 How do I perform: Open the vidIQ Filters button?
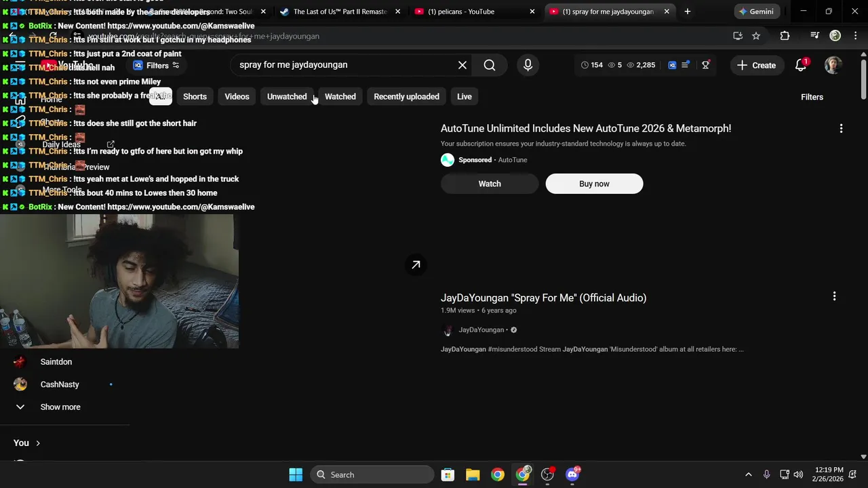(157, 66)
